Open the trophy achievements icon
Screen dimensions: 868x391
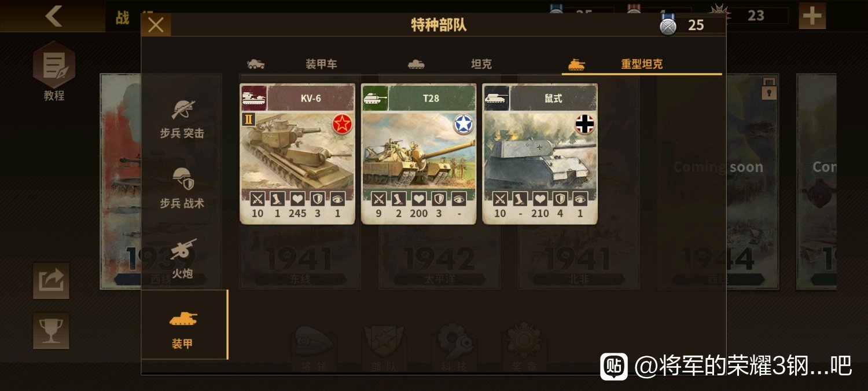[51, 331]
